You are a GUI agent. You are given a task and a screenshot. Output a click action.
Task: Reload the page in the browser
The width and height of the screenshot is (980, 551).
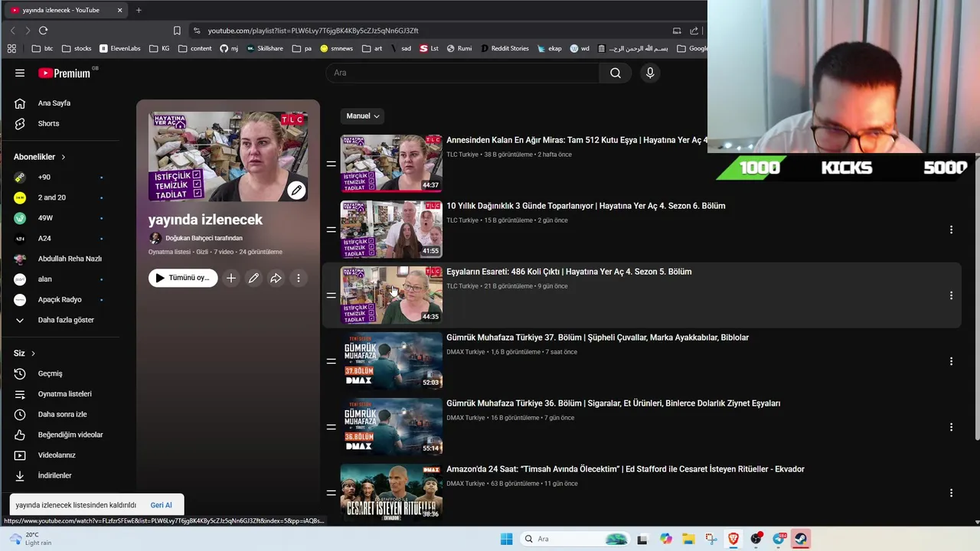[43, 31]
